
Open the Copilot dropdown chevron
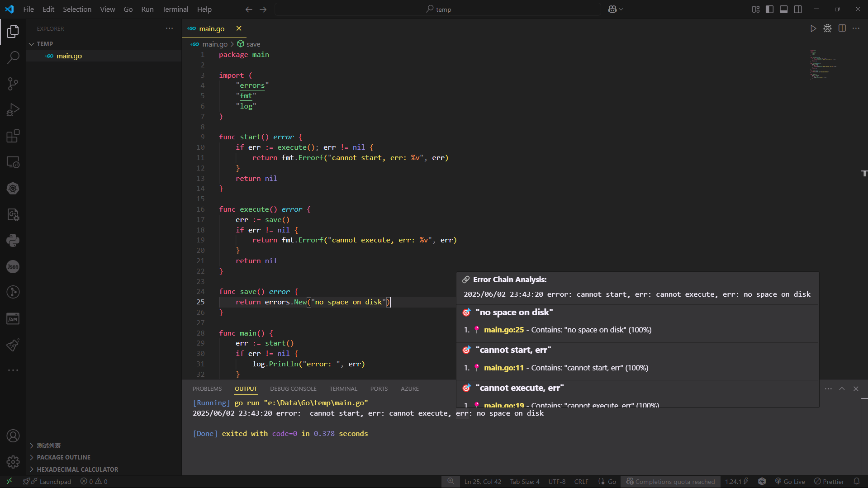point(621,9)
